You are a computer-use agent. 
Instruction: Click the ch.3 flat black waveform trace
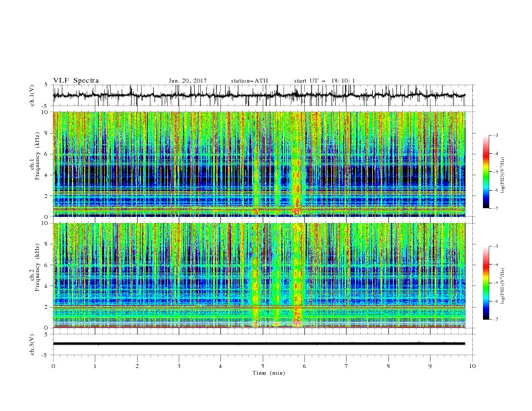tap(259, 344)
